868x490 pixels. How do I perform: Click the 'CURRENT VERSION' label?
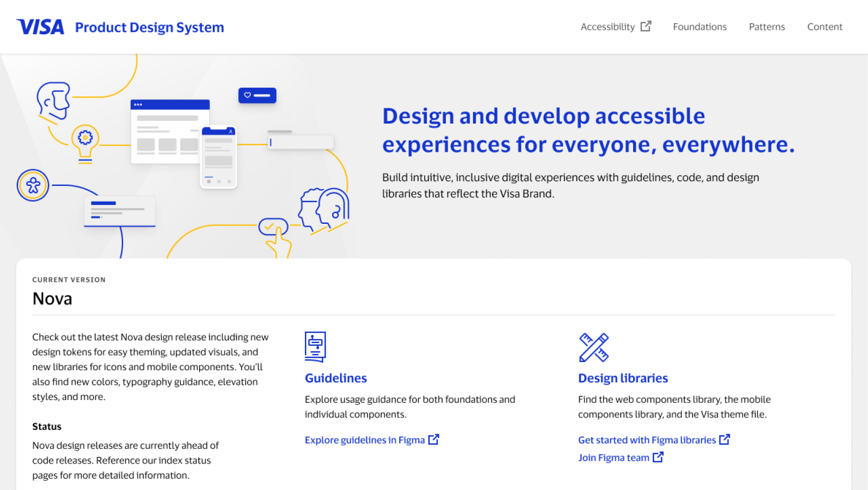coord(69,280)
